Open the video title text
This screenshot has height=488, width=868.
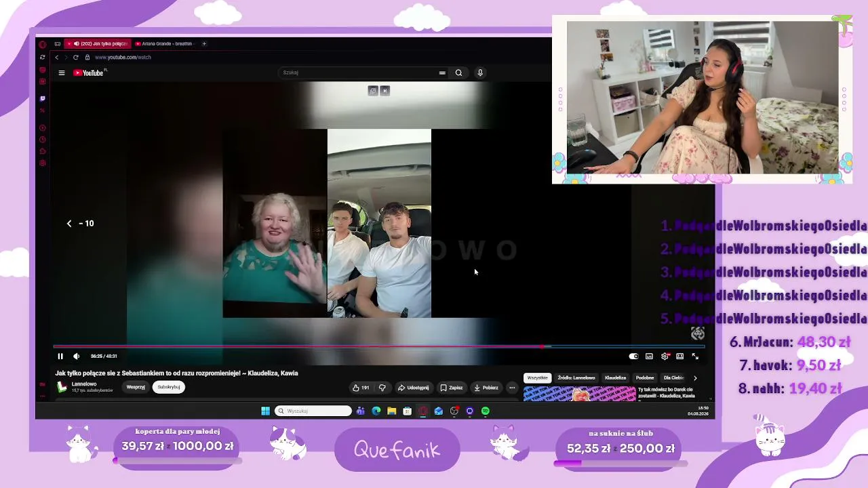[177, 373]
